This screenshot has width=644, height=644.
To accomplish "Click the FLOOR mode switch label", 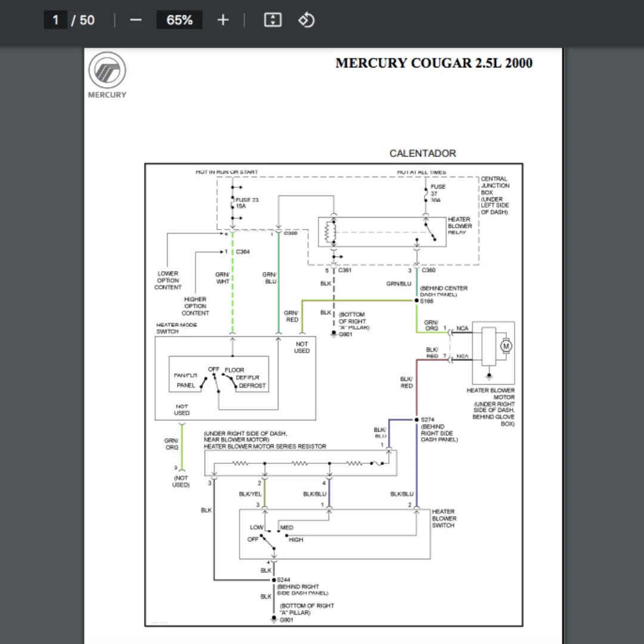I will click(x=234, y=370).
